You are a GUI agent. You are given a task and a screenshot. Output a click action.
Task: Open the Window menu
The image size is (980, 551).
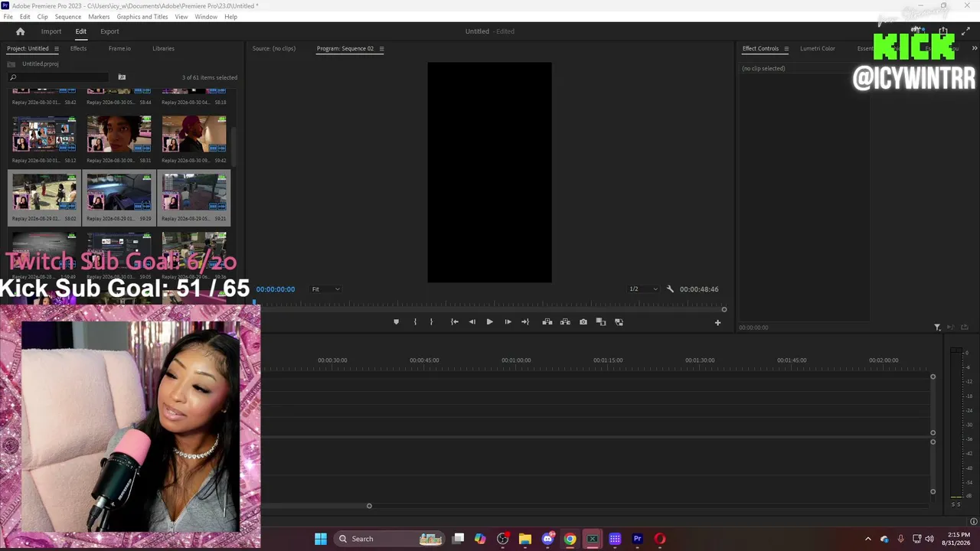click(206, 17)
